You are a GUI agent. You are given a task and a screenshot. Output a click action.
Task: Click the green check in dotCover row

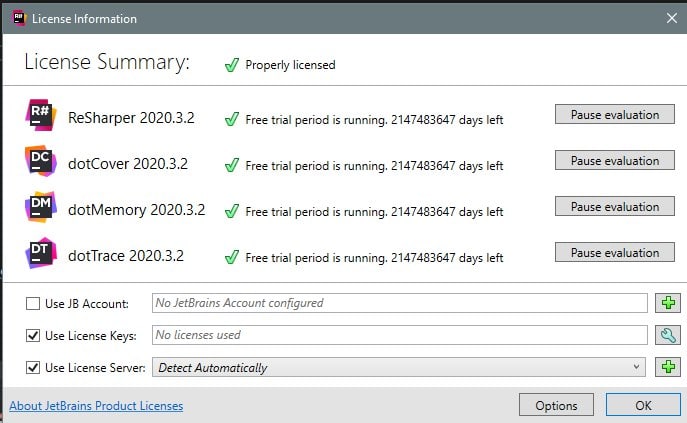(232, 165)
